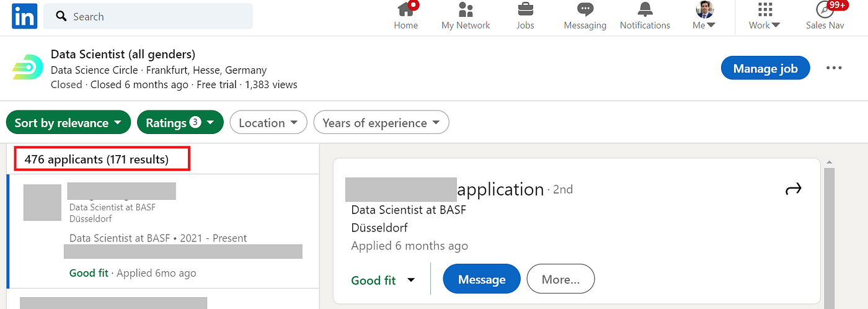Click 'Data Science Circle · Frankfurt, Hesse, Germany' text
This screenshot has width=868, height=309.
[159, 70]
